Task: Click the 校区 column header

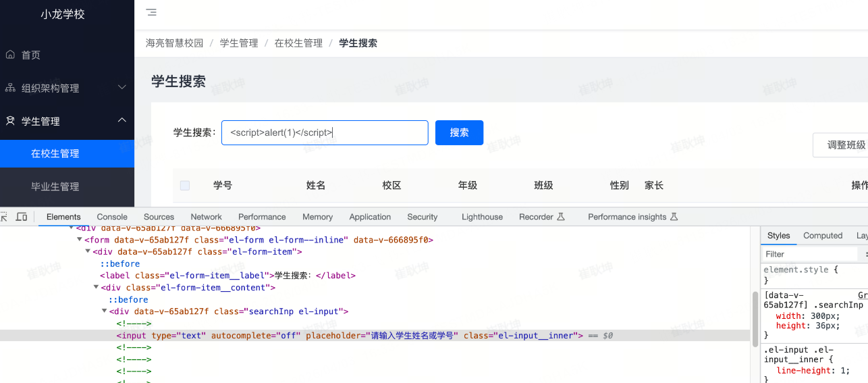Action: pyautogui.click(x=391, y=185)
